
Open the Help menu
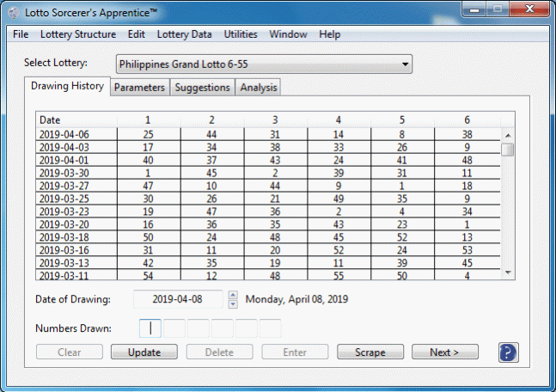click(329, 34)
